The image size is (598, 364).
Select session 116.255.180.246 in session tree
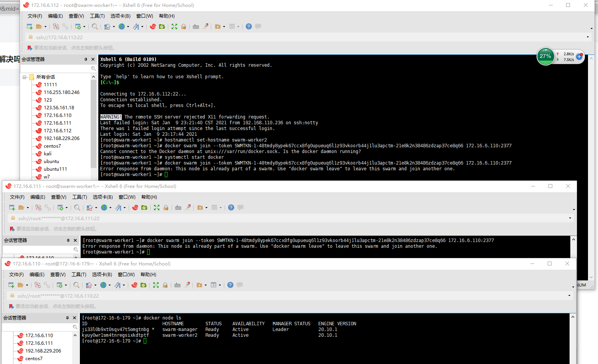click(x=61, y=92)
